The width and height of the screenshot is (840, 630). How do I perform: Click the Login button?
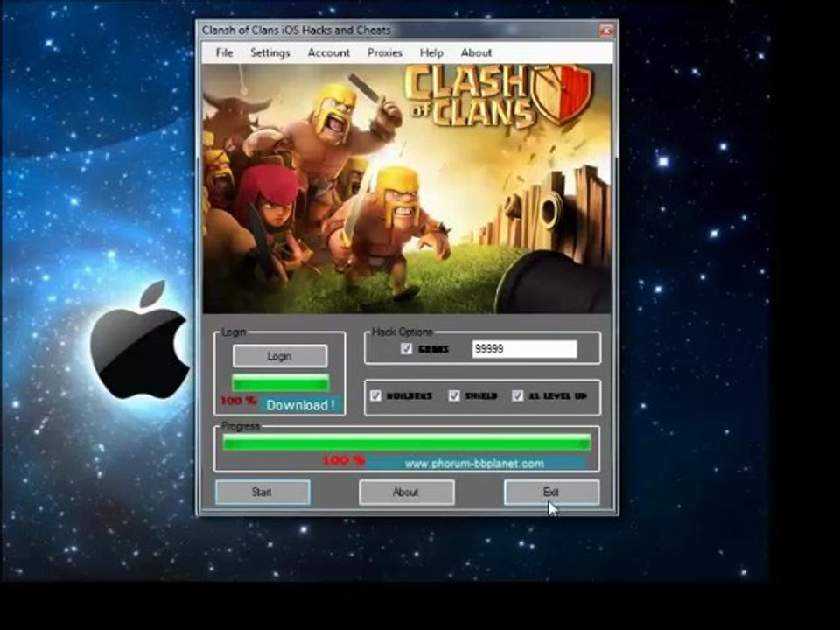coord(280,356)
